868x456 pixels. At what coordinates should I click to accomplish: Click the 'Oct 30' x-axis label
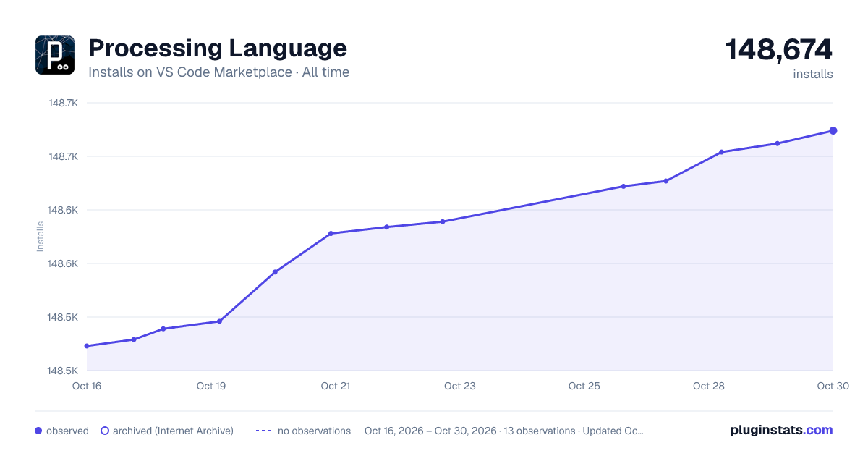tap(833, 386)
